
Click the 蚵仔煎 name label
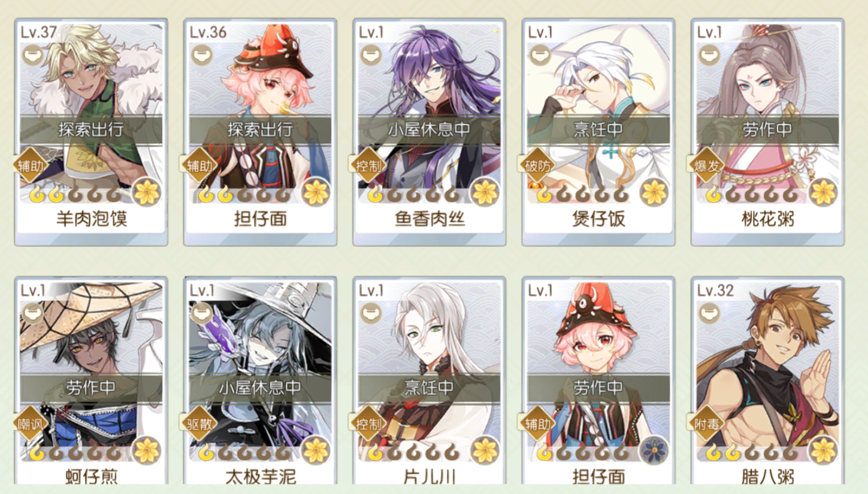[x=91, y=477]
